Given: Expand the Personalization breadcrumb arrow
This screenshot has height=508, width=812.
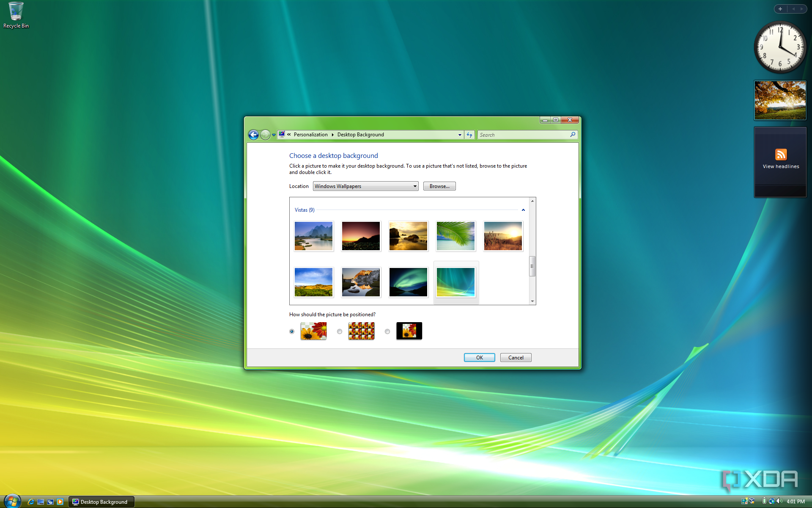Looking at the screenshot, I should click(332, 135).
